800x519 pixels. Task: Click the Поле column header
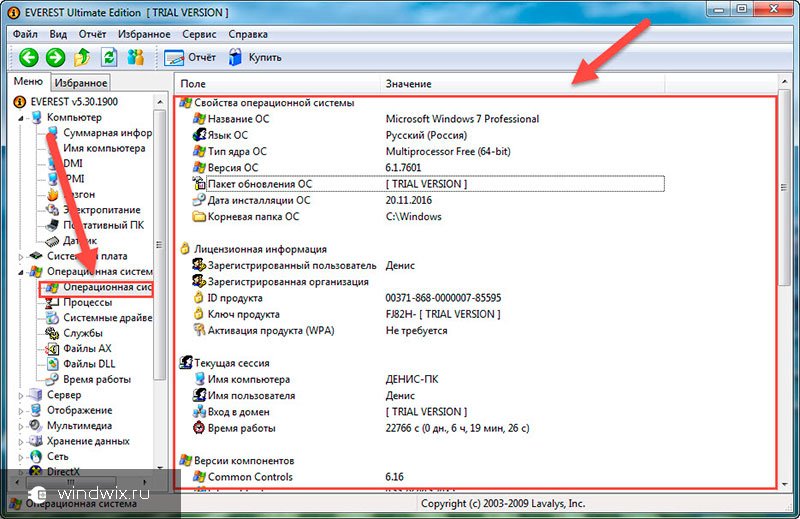pos(278,84)
